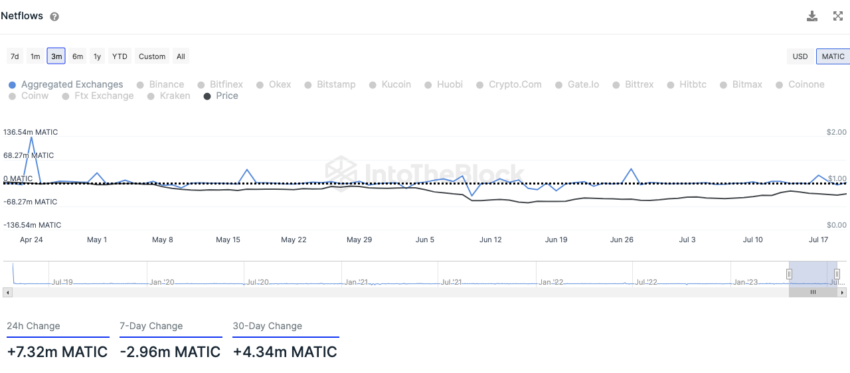Select the 1m time range
850x373 pixels.
pos(35,56)
